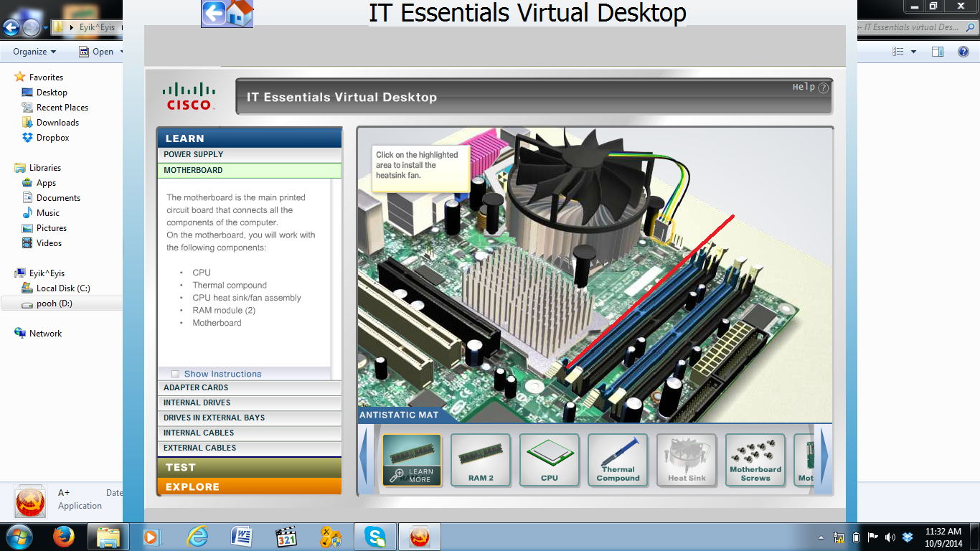Click the home house icon

[240, 13]
